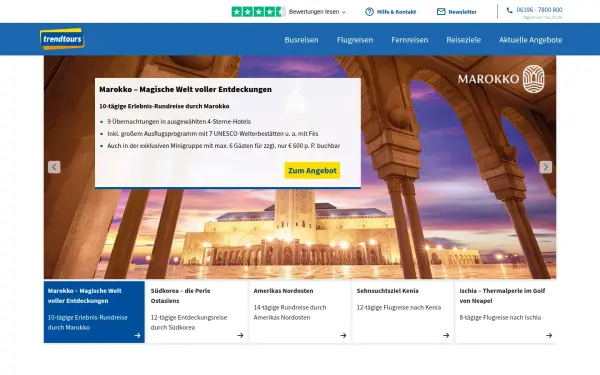Click the bullet about the exklusive Minigruppe

pyautogui.click(x=223, y=146)
